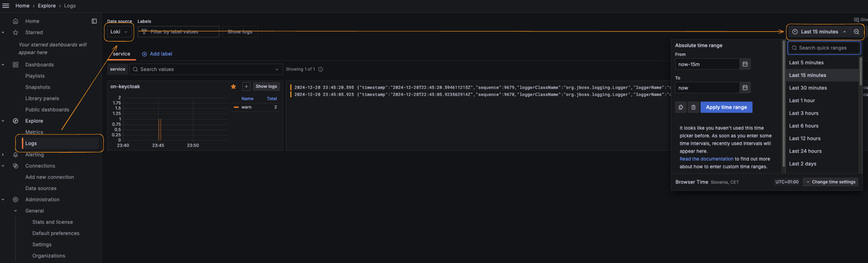Click the To field containing now
The height and width of the screenshot is (263, 868).
click(x=707, y=88)
